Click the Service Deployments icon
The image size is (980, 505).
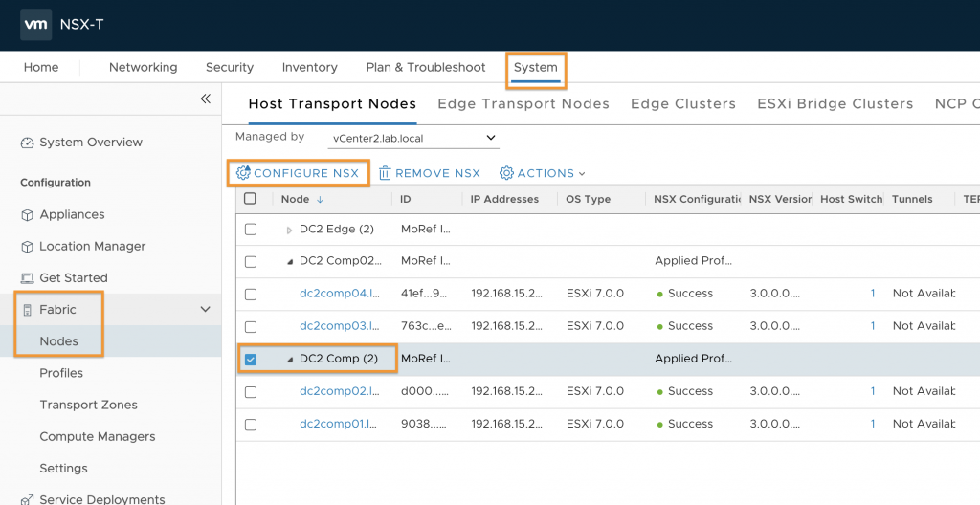[27, 499]
